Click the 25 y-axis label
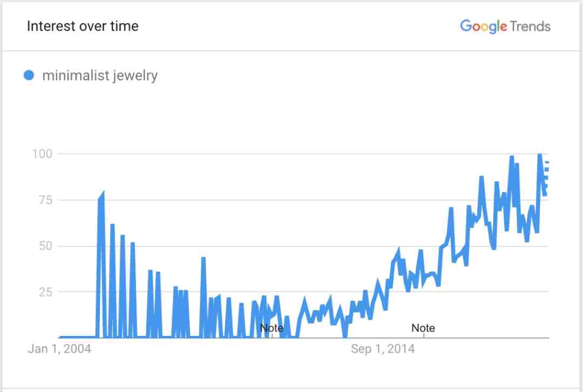The width and height of the screenshot is (583, 392). click(x=45, y=292)
